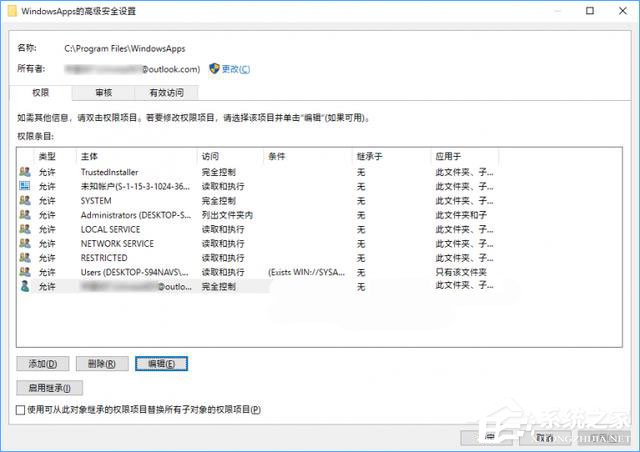
Task: Select the SYSTEM principal row
Action: (x=258, y=200)
